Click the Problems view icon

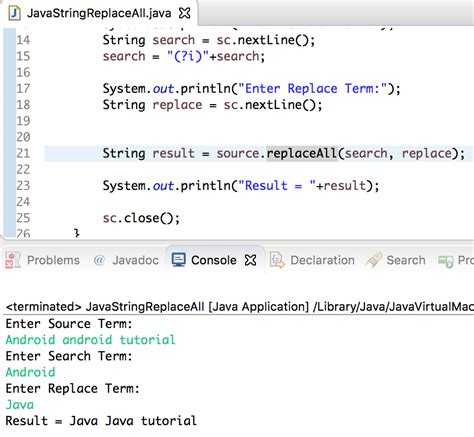[13, 260]
